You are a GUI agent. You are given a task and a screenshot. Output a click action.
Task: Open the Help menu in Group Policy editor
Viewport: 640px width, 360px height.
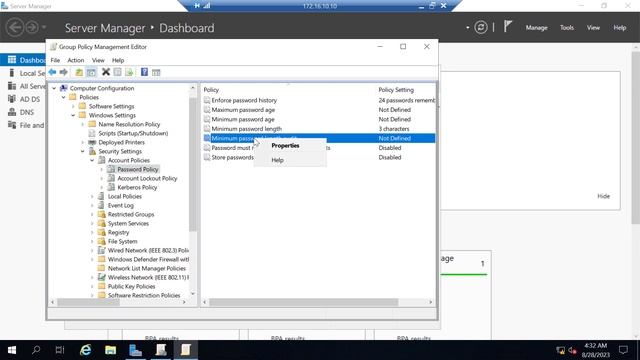point(118,60)
